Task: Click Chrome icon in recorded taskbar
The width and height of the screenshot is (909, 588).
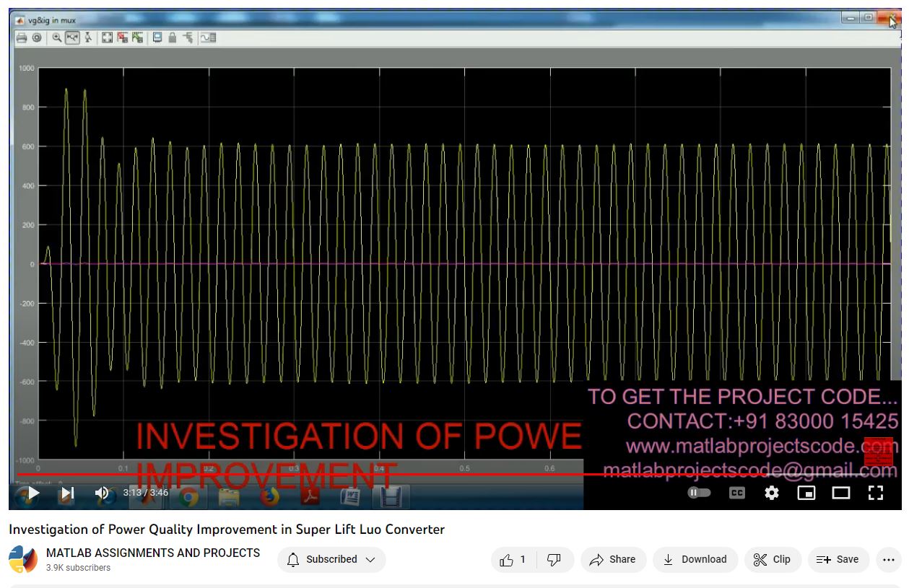Action: tap(188, 497)
